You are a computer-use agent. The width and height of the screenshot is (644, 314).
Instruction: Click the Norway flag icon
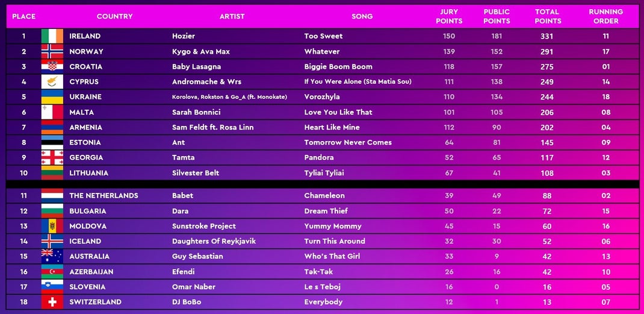pos(52,51)
